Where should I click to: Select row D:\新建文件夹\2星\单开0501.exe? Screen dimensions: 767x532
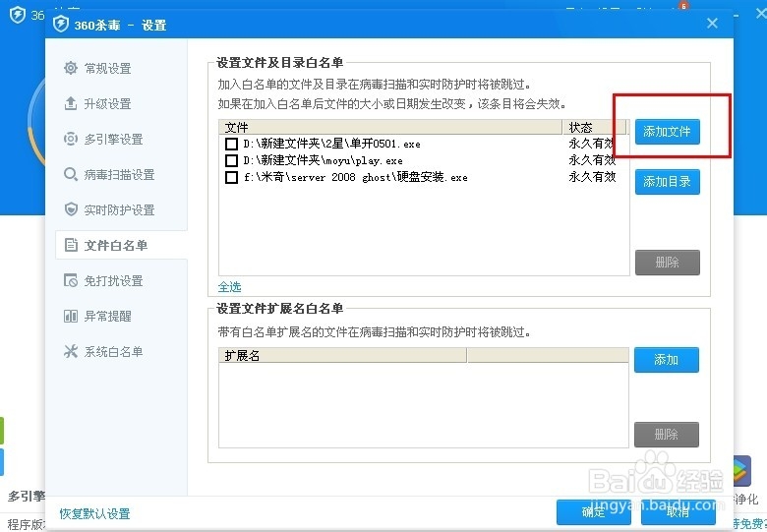[424, 144]
